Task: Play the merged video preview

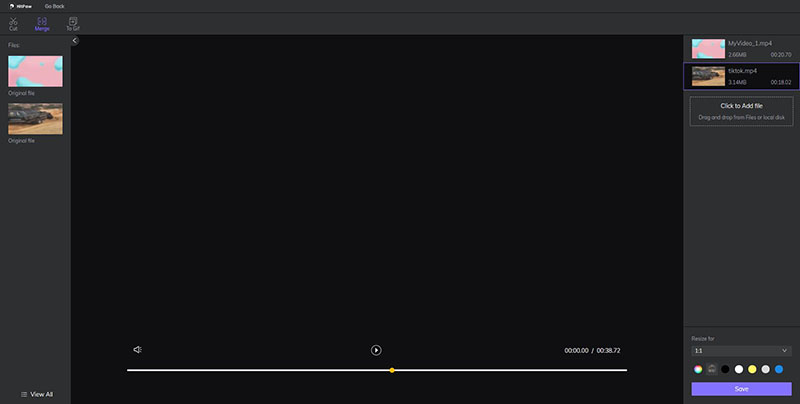Action: pos(376,350)
